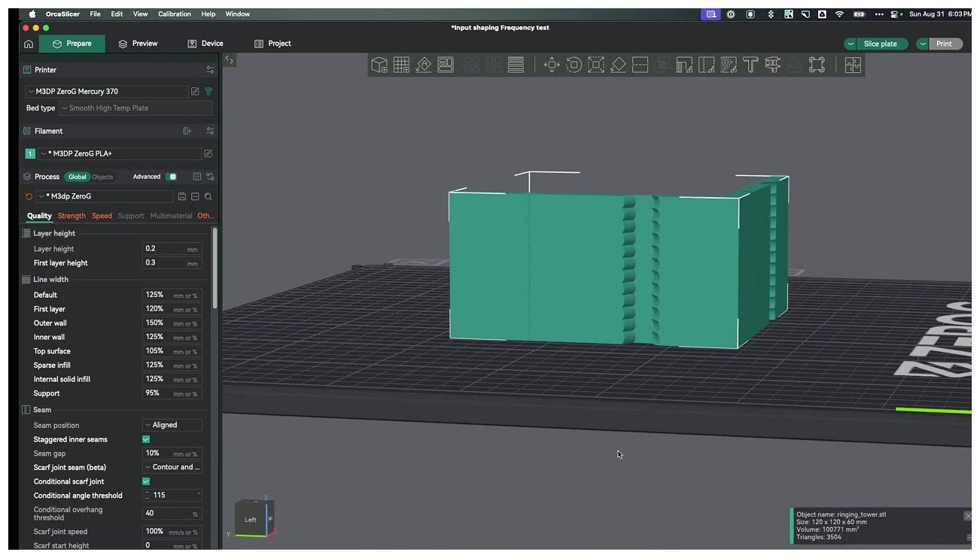Image resolution: width=980 pixels, height=558 pixels.
Task: Select the Rotate tool
Action: (x=574, y=65)
